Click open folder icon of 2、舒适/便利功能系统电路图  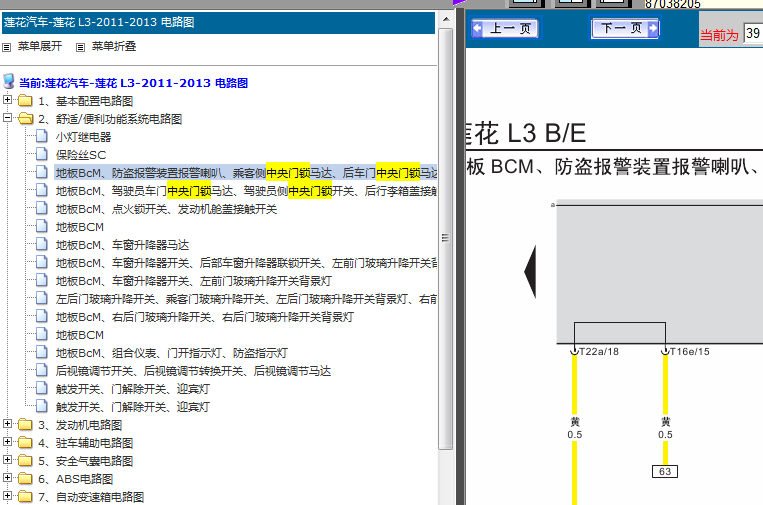pyautogui.click(x=25, y=119)
